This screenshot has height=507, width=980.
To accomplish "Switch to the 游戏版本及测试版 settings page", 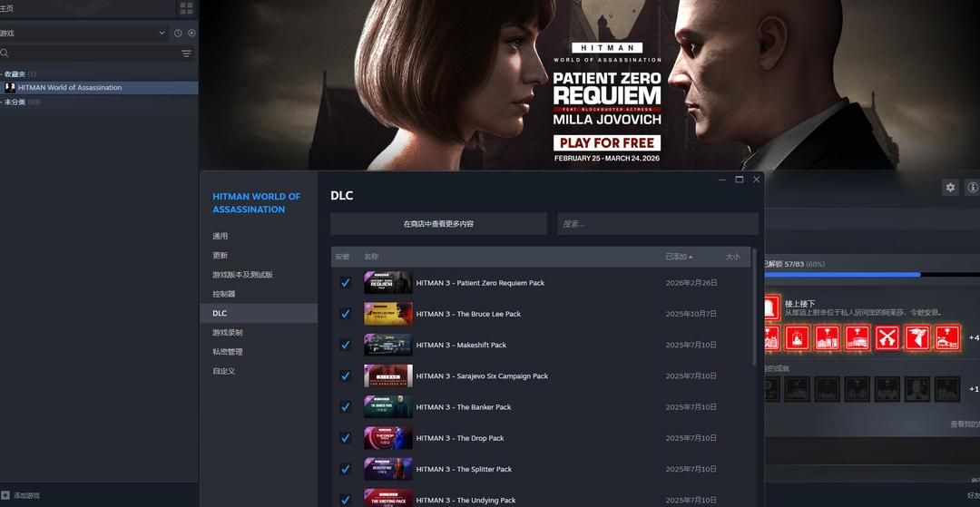I will click(242, 275).
